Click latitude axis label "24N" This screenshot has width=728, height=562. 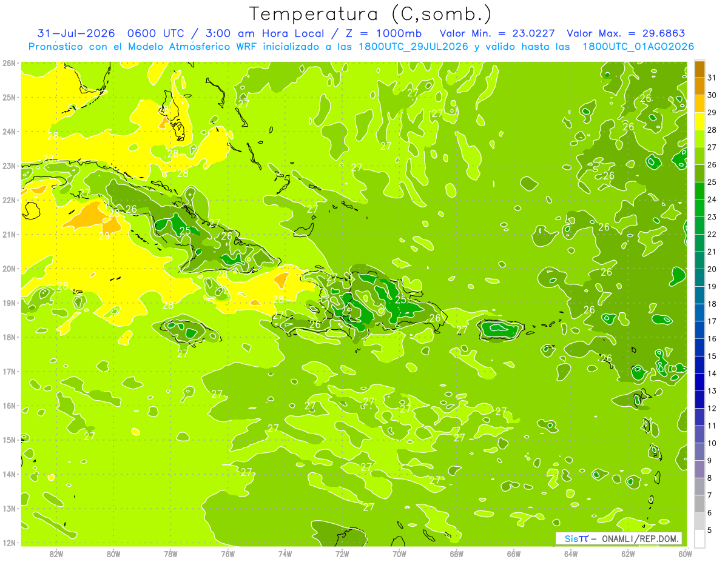[x=8, y=132]
